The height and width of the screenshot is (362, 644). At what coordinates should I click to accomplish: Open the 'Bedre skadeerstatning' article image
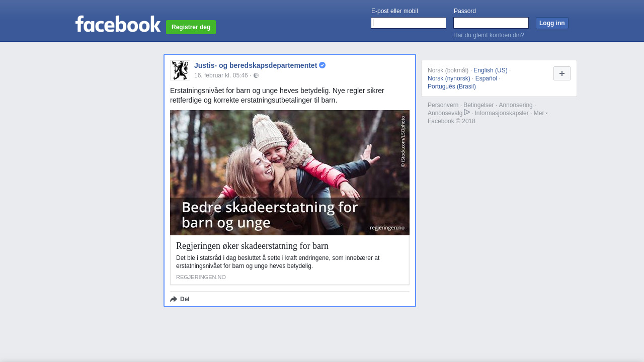(290, 172)
